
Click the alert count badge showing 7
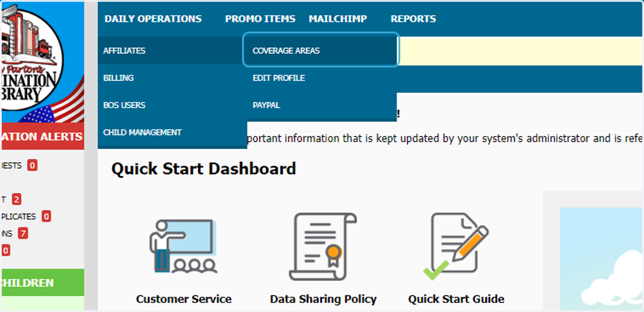tap(23, 234)
